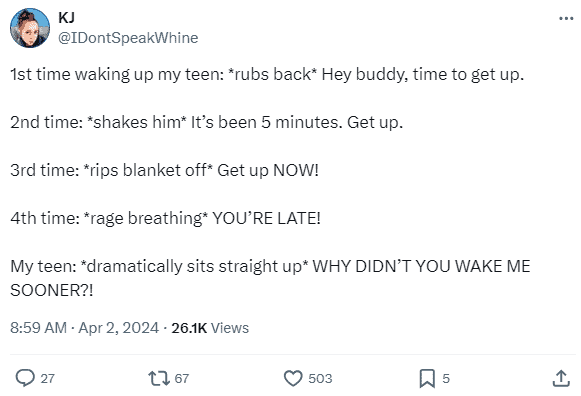The image size is (581, 396).
Task: Click the '1st time waking up my teen' line
Action: (267, 74)
